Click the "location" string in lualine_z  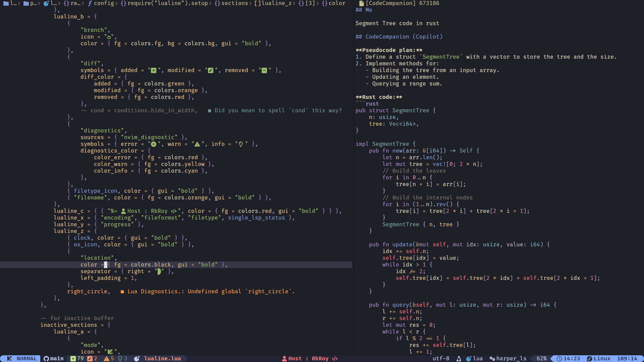tap(97, 258)
